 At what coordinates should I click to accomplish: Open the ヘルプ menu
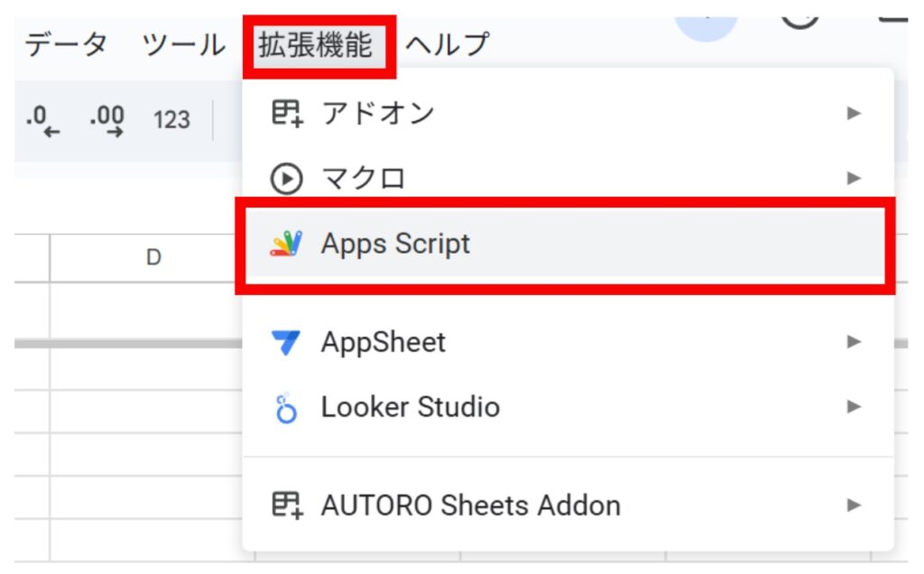pyautogui.click(x=448, y=44)
